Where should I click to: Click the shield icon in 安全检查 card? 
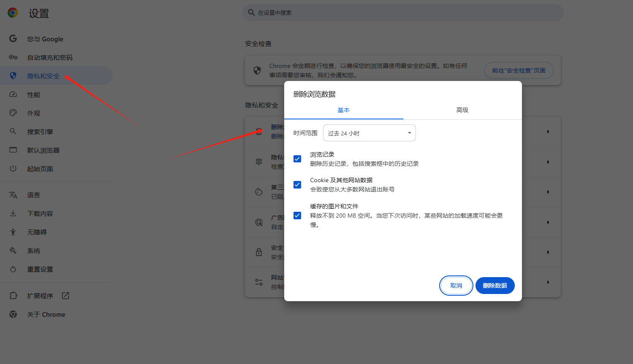257,70
